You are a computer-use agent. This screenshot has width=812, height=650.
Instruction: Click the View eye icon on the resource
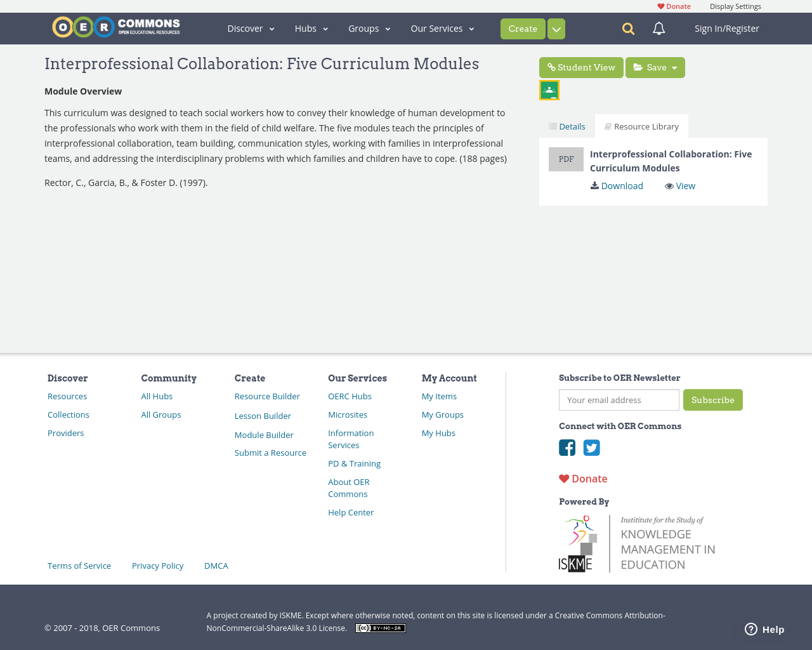click(669, 185)
